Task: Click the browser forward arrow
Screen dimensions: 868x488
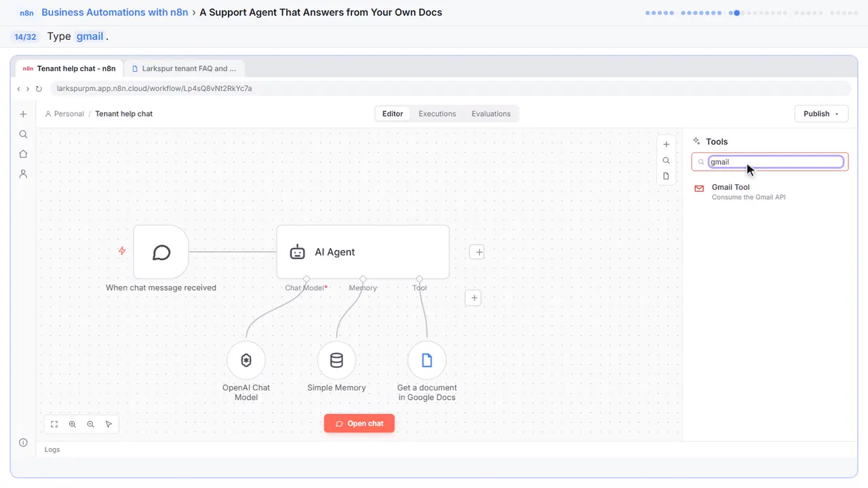Action: point(28,89)
